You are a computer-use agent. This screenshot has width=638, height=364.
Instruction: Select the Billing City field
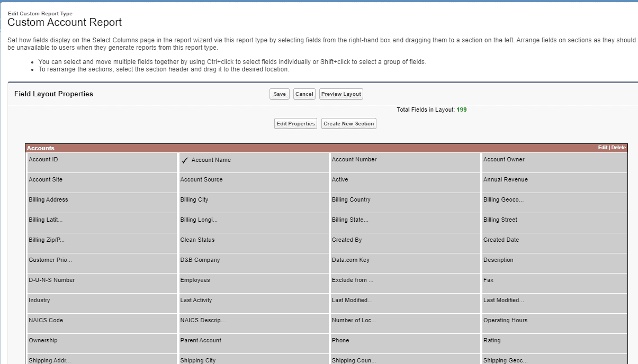[x=254, y=203]
